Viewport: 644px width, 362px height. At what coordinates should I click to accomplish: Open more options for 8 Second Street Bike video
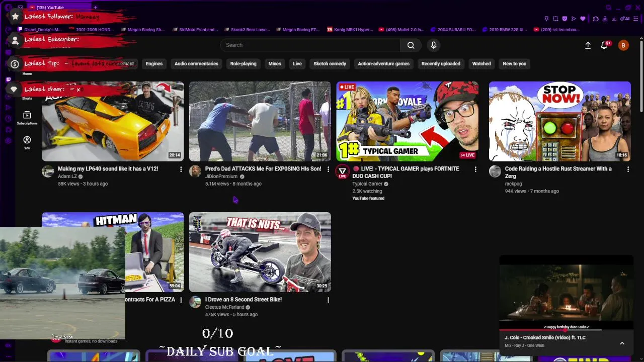click(328, 300)
